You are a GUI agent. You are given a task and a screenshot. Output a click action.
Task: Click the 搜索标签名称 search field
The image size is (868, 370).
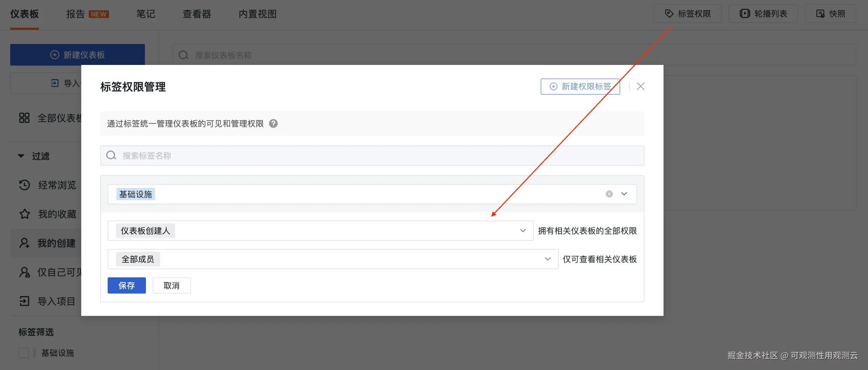tap(372, 156)
